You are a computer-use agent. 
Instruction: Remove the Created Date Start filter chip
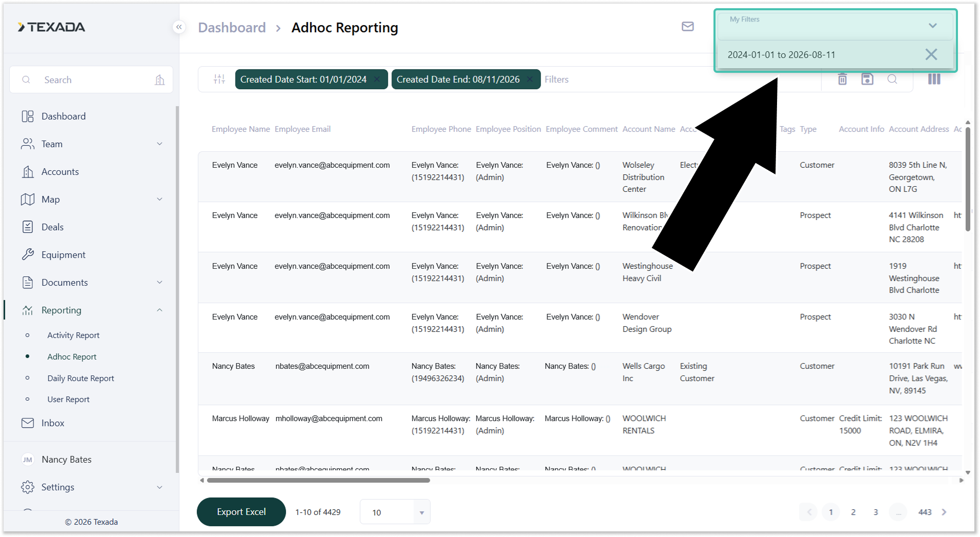tap(377, 79)
